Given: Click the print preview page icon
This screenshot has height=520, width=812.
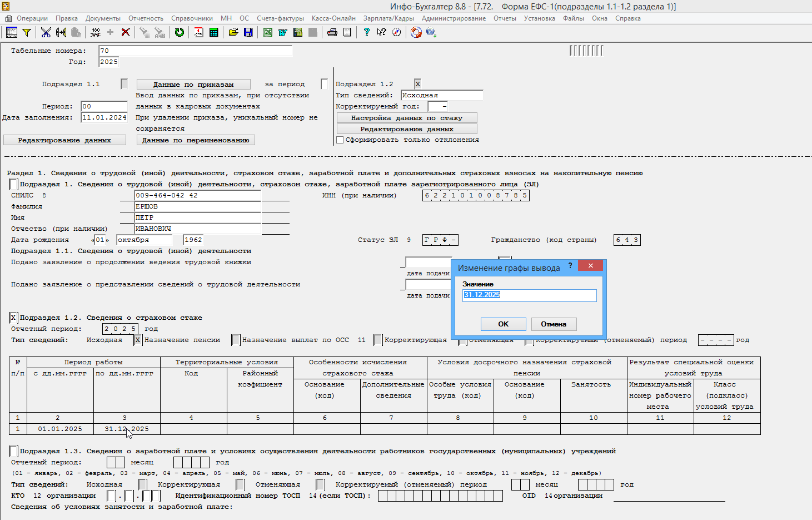Looking at the screenshot, I should click(x=347, y=32).
